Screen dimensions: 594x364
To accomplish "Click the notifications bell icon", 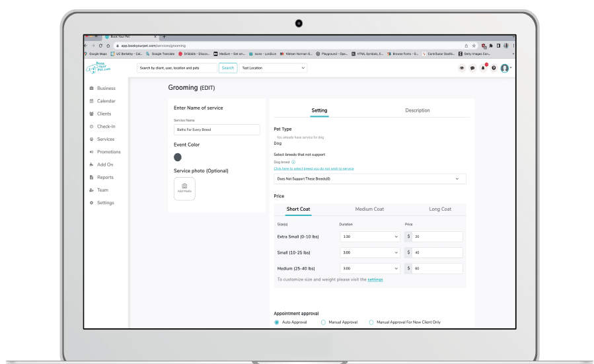I will 483,68.
